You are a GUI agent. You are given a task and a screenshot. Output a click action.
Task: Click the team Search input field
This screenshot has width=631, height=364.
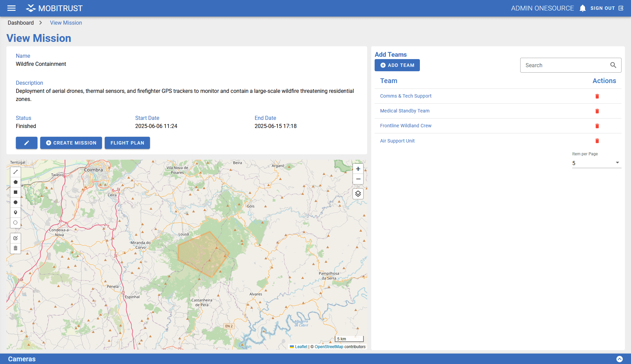tap(566, 65)
